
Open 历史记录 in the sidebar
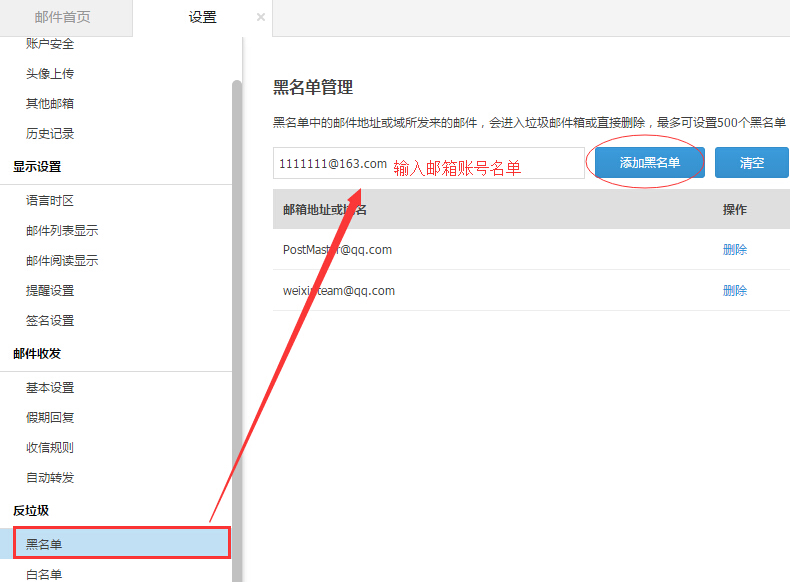(x=50, y=134)
